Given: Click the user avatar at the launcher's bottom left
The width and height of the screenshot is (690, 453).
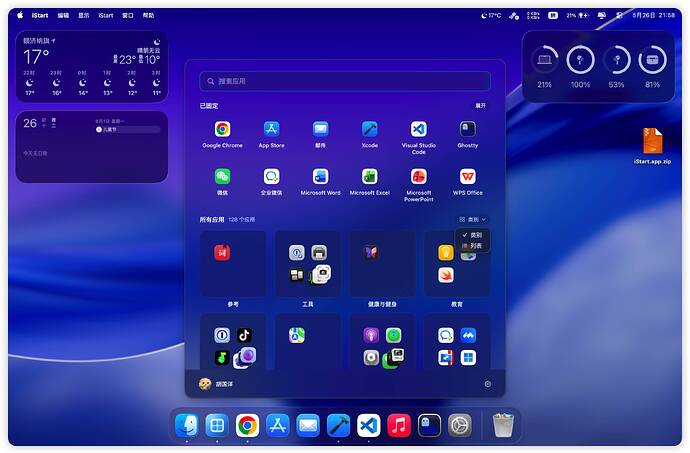Looking at the screenshot, I should click(205, 384).
